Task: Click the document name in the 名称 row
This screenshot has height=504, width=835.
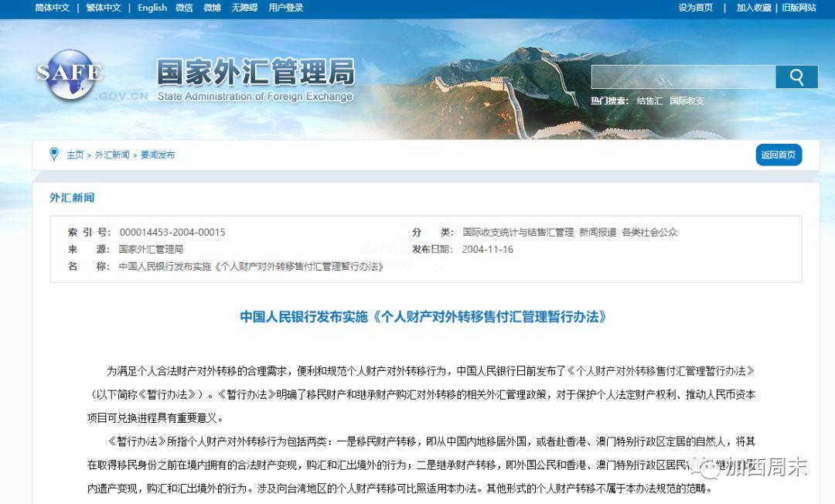Action: 250,266
